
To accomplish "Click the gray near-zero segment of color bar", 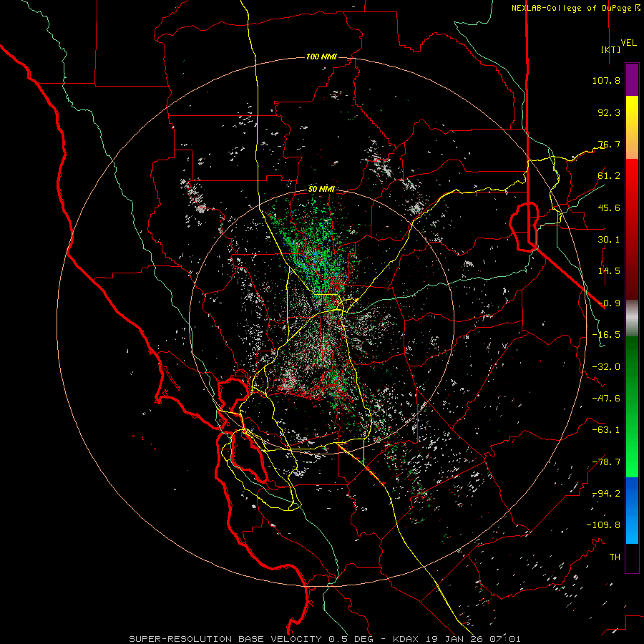I will [632, 318].
